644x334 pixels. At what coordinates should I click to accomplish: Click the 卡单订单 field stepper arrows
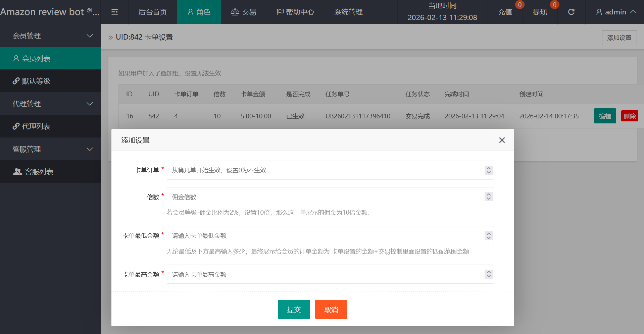pyautogui.click(x=489, y=170)
